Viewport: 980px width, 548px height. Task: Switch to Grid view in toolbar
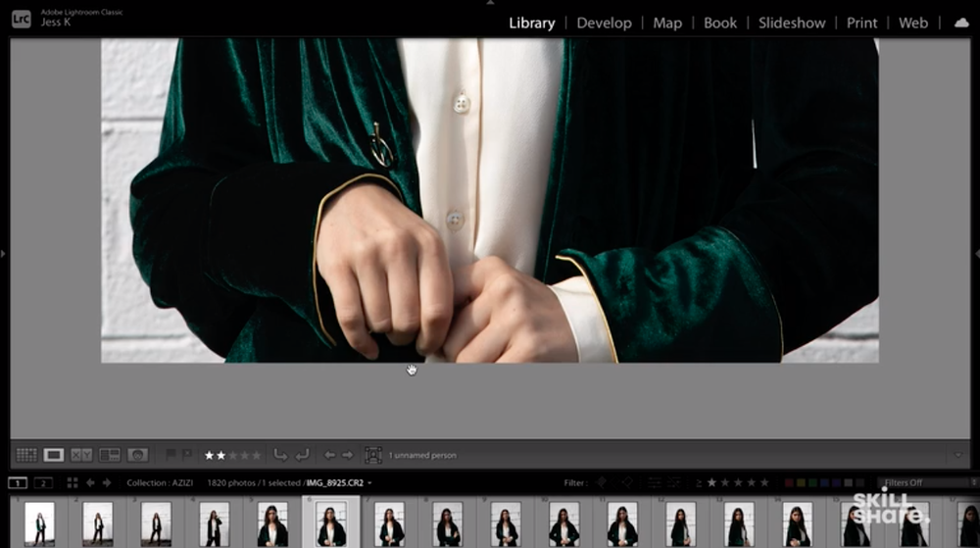coord(26,455)
